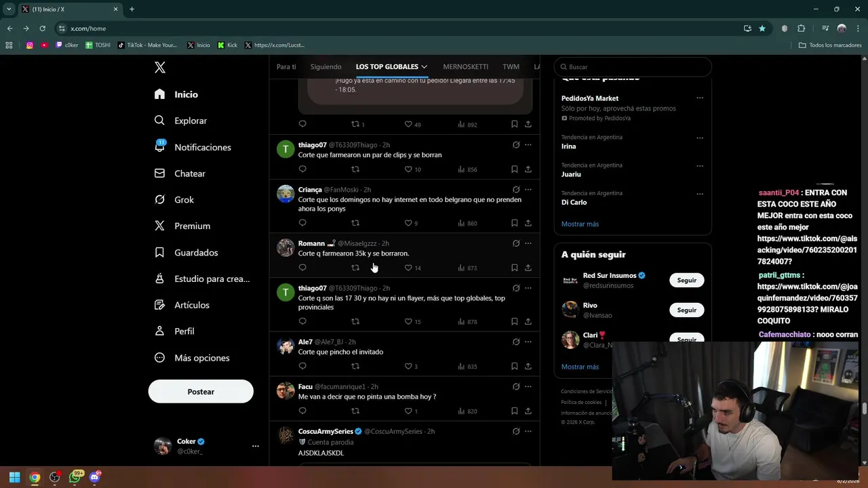
Task: Share Facu's bomba tweet
Action: (x=528, y=411)
